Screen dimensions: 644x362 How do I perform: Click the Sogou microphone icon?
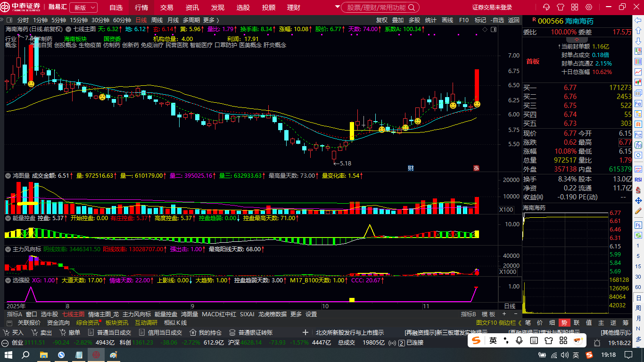[519, 340]
